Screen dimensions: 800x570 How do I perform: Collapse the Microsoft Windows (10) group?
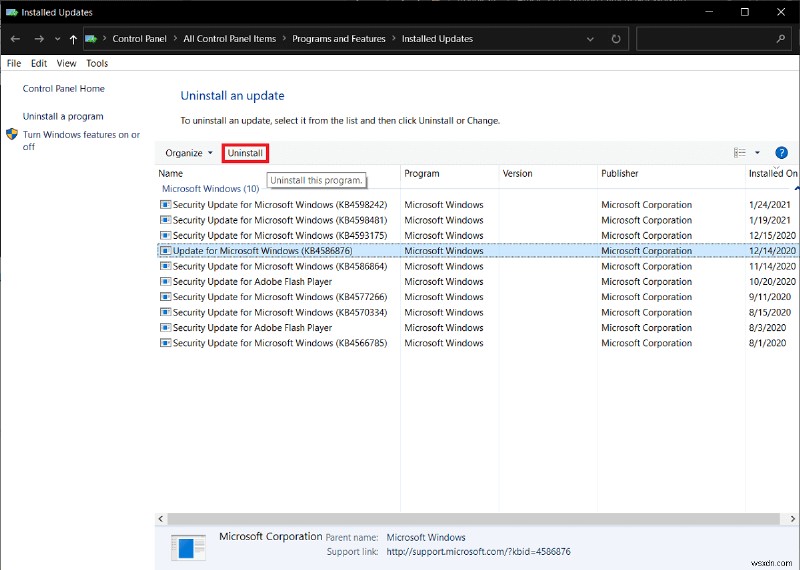(210, 188)
